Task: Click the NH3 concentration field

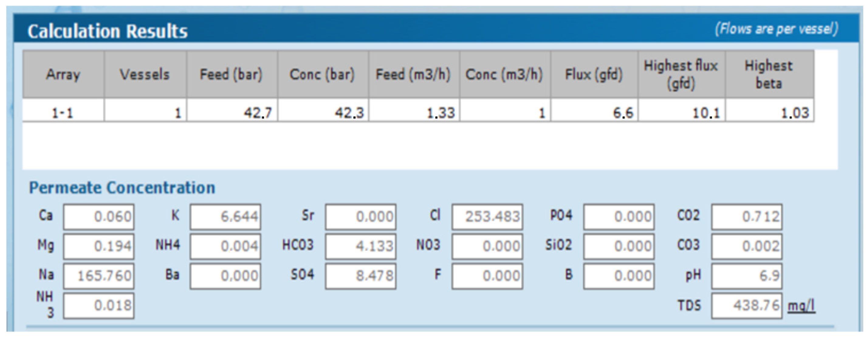Action: click(x=98, y=306)
